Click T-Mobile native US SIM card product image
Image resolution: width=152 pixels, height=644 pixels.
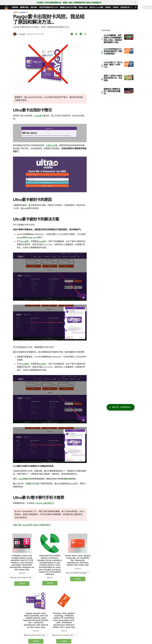[22, 543]
